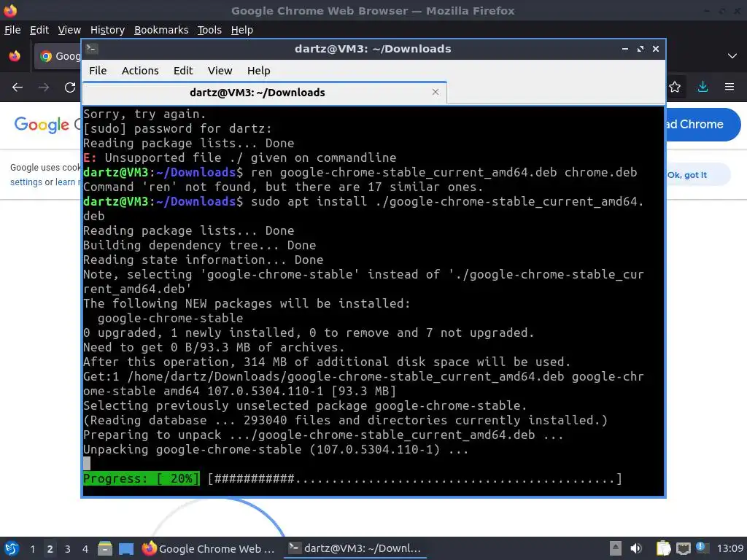Open the terminal View menu
Image resolution: width=747 pixels, height=560 pixels.
coord(220,71)
